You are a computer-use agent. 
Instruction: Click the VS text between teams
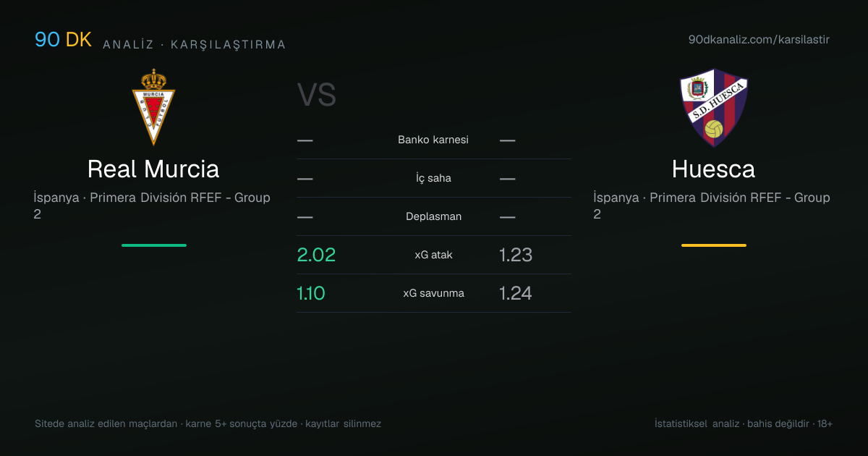[317, 96]
